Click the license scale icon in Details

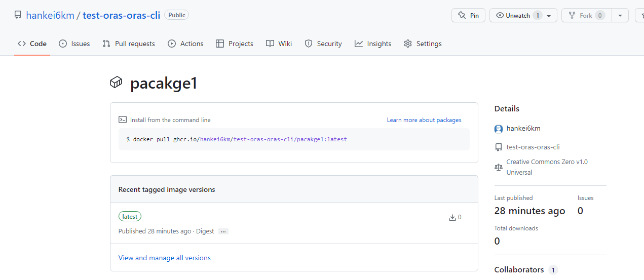499,167
